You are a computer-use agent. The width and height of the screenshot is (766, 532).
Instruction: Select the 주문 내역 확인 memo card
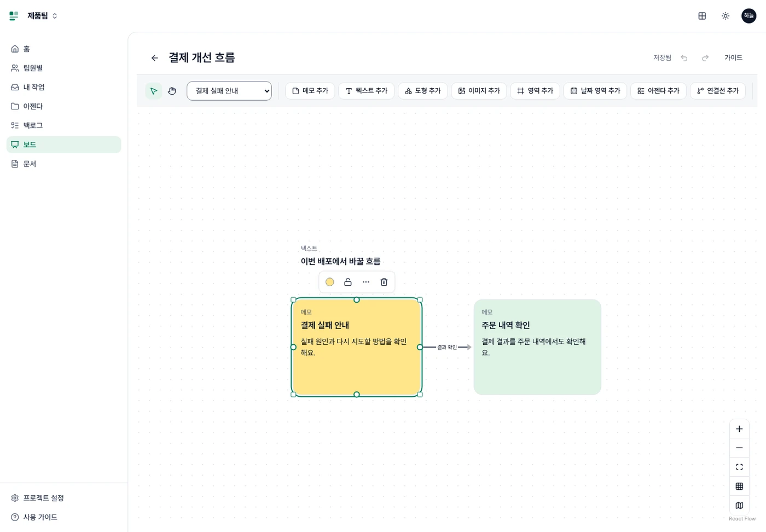pos(537,347)
